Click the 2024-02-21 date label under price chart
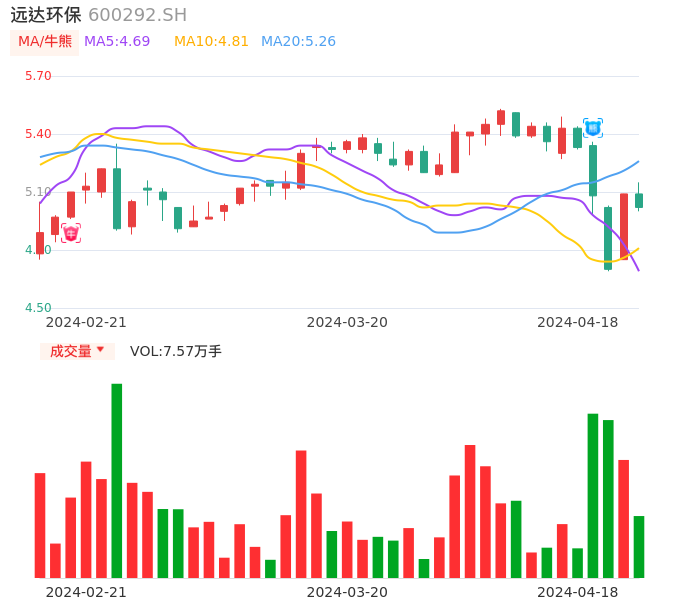This screenshot has height=606, width=686. pyautogui.click(x=86, y=322)
